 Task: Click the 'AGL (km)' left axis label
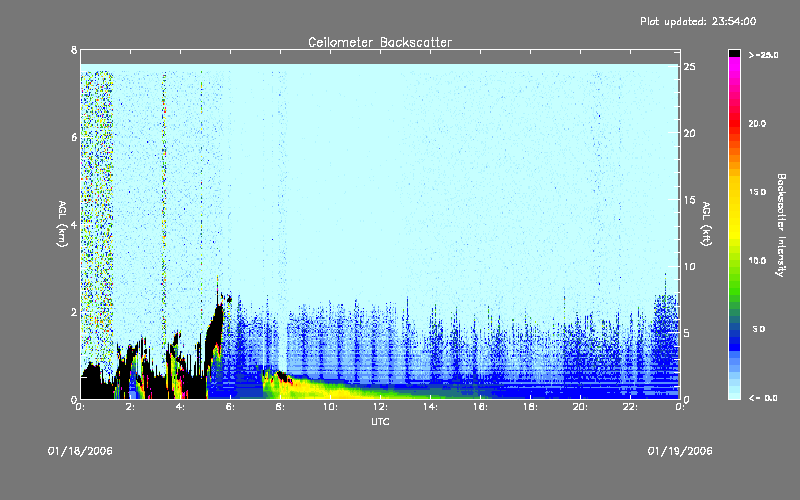coord(62,224)
